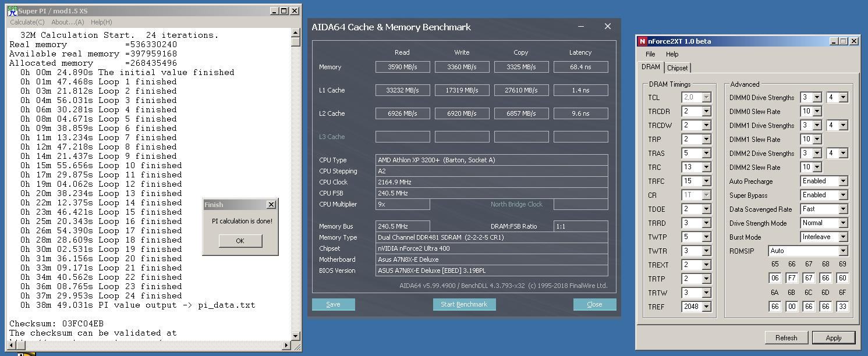Open Super Bypass dropdown
This screenshot has height=356, width=868.
click(842, 195)
